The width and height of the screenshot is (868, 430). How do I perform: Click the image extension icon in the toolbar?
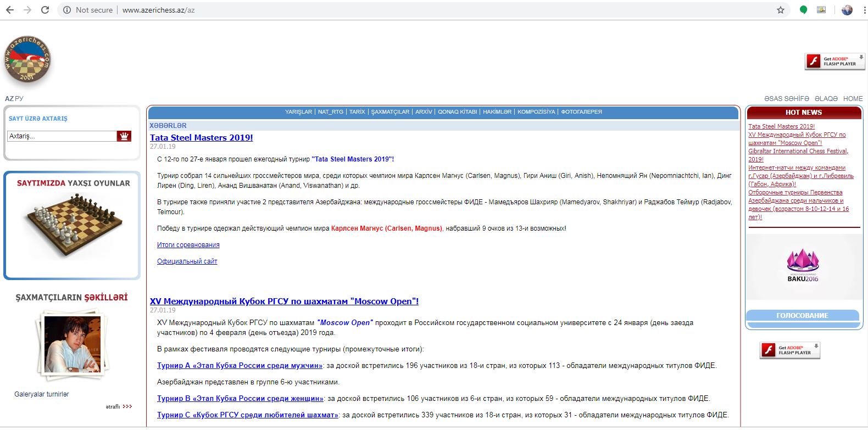[821, 10]
